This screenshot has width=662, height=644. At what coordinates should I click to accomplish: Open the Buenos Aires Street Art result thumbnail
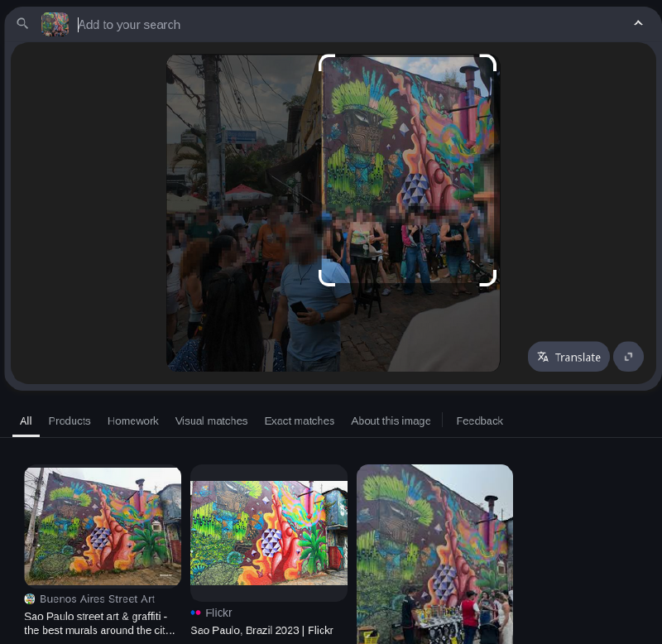pos(103,526)
